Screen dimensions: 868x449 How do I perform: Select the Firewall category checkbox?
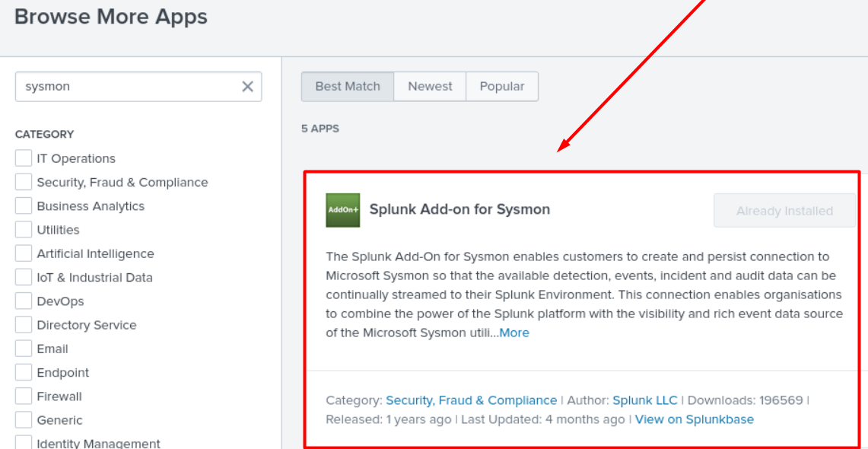[x=24, y=396]
